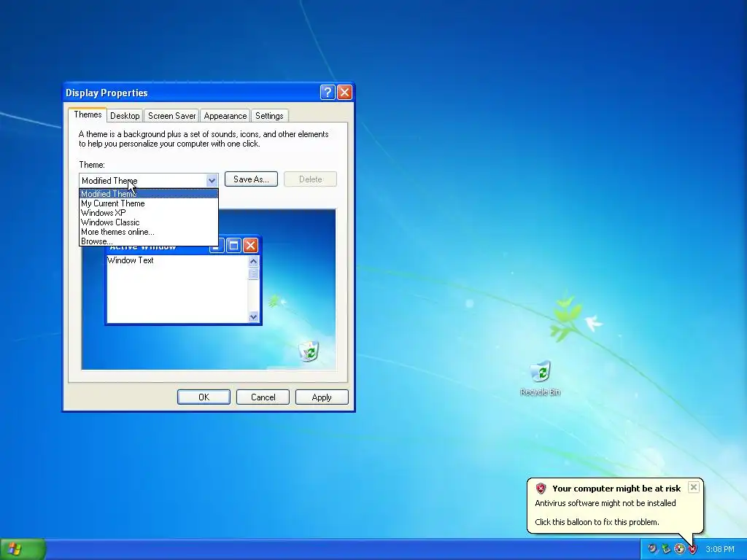747x560 pixels.
Task: Collapse the Theme dropdown arrow
Action: click(212, 181)
